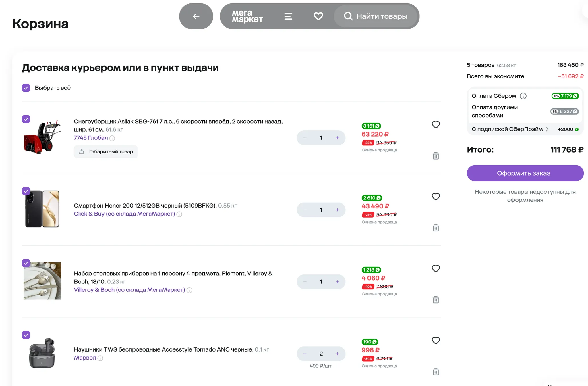Viewport: 588px width, 386px height.
Task: Click the -84% discount badge
Action: pyautogui.click(x=368, y=358)
